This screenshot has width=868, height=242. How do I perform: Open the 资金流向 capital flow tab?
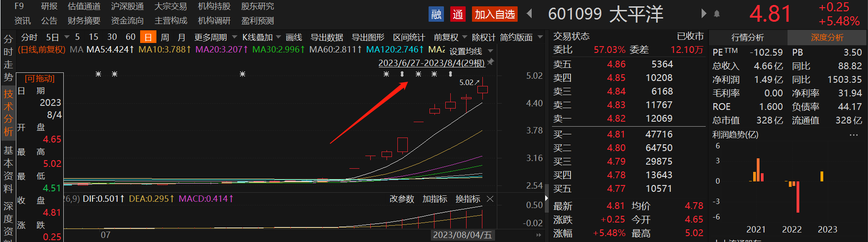tap(127, 21)
